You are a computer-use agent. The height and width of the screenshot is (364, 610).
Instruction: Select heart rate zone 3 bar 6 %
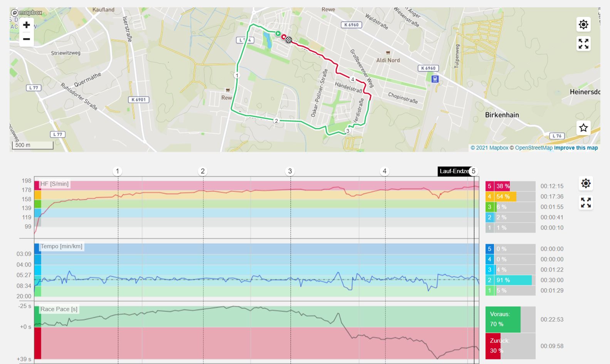pos(510,207)
